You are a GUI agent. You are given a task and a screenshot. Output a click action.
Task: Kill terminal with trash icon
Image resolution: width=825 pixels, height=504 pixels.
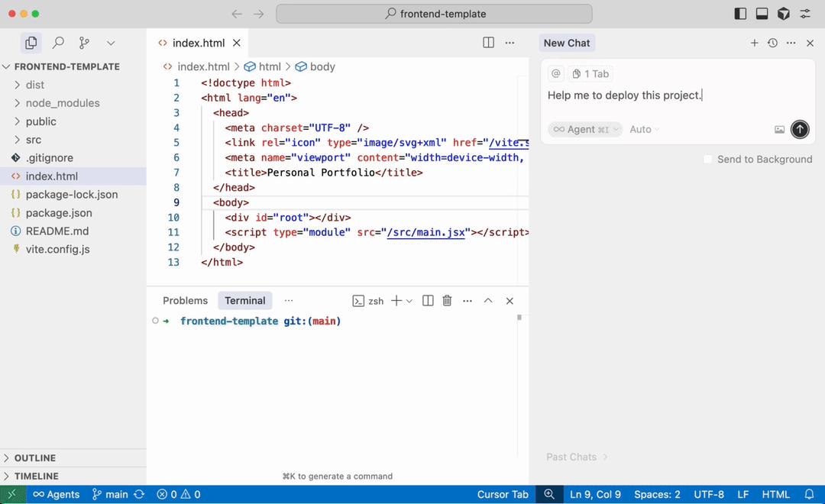click(448, 301)
